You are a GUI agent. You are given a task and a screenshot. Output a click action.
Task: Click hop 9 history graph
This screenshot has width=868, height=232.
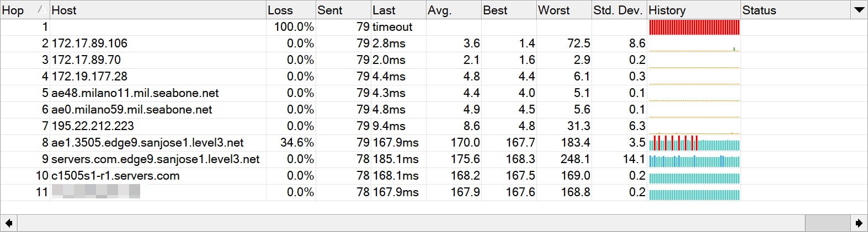coord(694,160)
